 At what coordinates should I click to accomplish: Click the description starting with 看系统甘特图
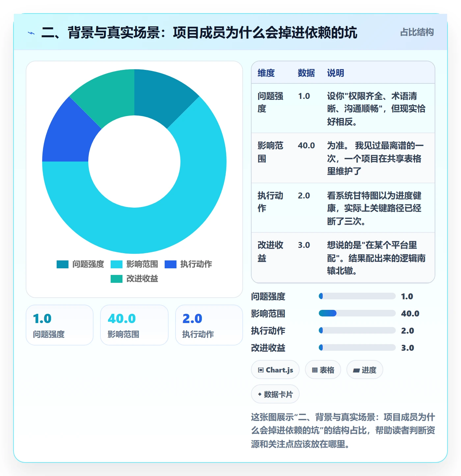pyautogui.click(x=374, y=208)
